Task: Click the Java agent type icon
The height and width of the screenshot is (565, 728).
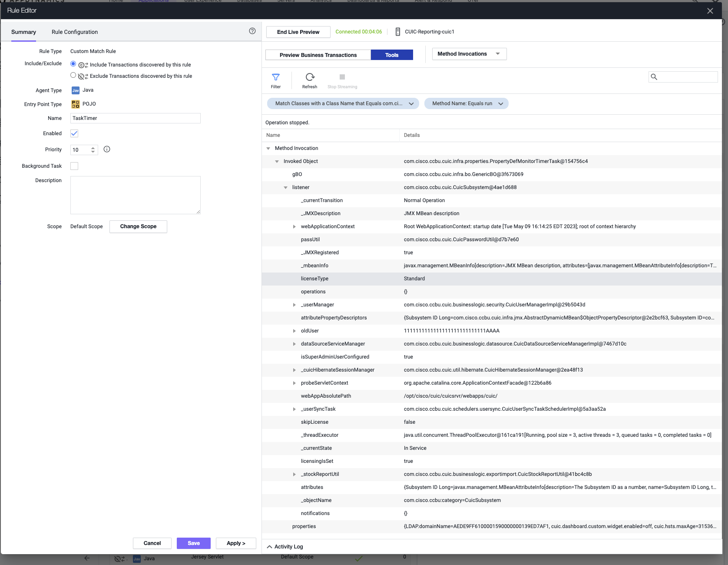Action: click(x=76, y=90)
